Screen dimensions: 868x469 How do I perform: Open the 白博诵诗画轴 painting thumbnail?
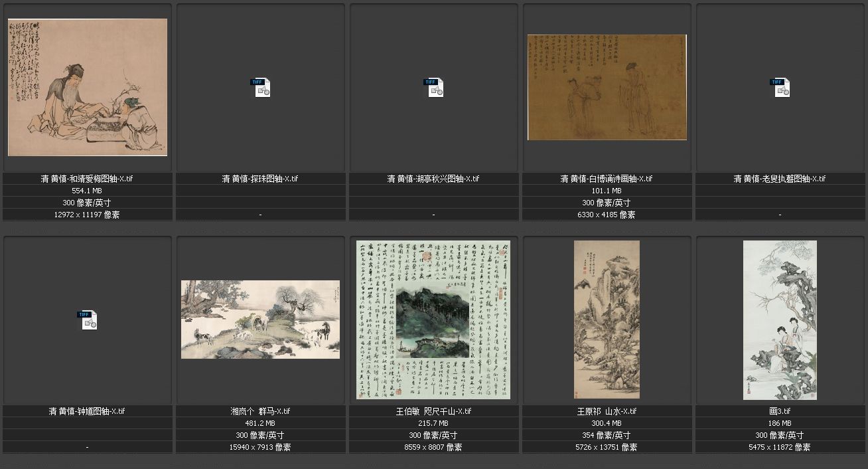click(607, 87)
